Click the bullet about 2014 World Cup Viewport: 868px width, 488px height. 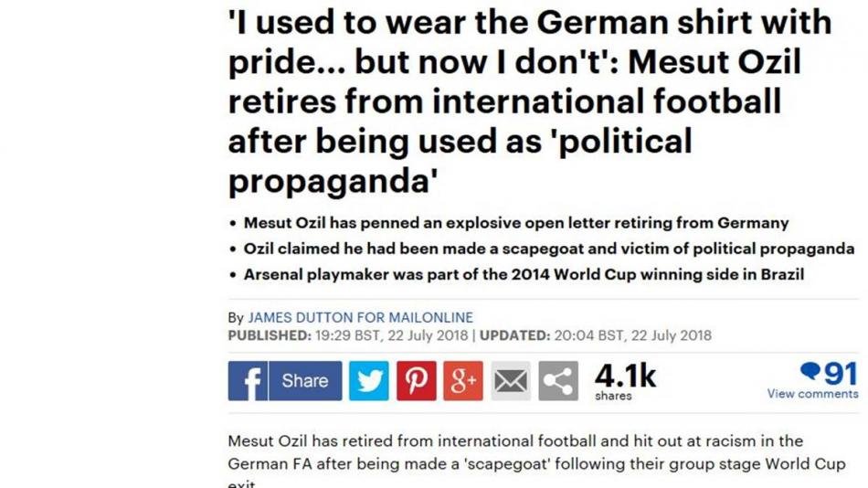tap(524, 274)
